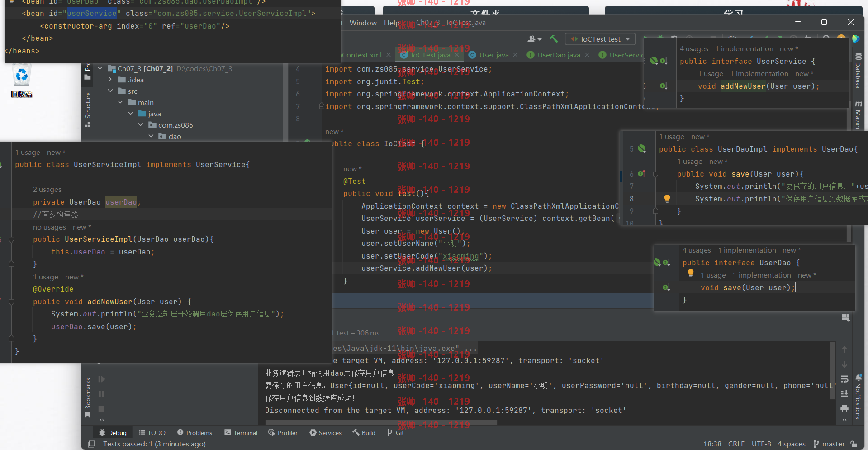Click the Resume Program debug icon
Image resolution: width=868 pixels, height=450 pixels.
point(101,379)
